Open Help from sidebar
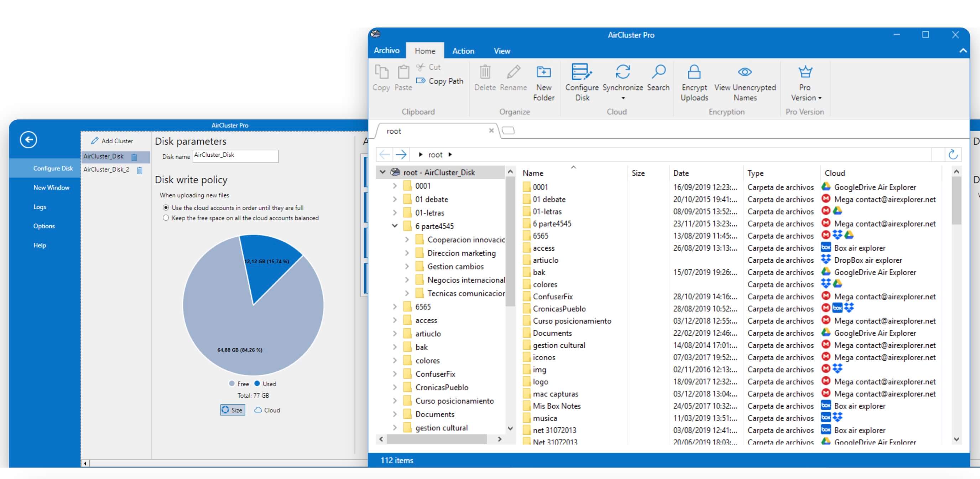 click(x=40, y=246)
